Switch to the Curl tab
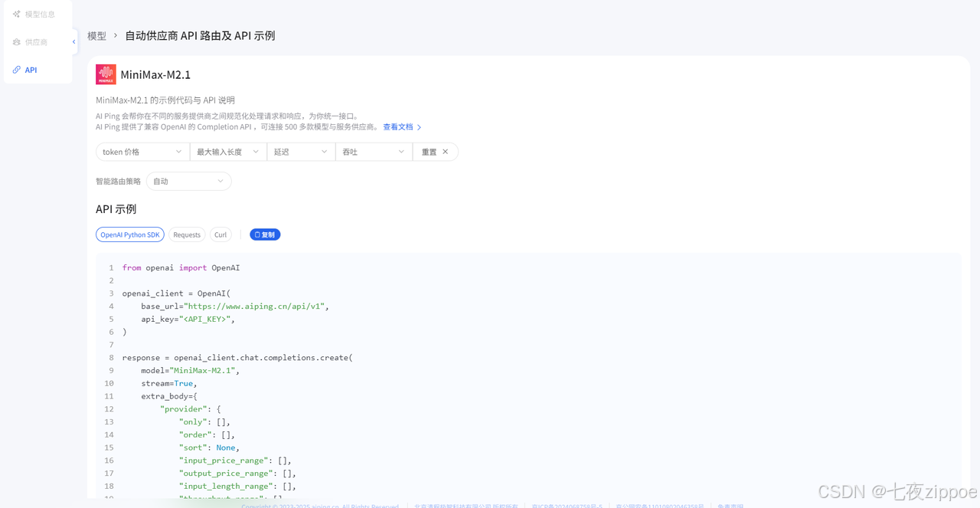Image resolution: width=980 pixels, height=508 pixels. pyautogui.click(x=220, y=234)
